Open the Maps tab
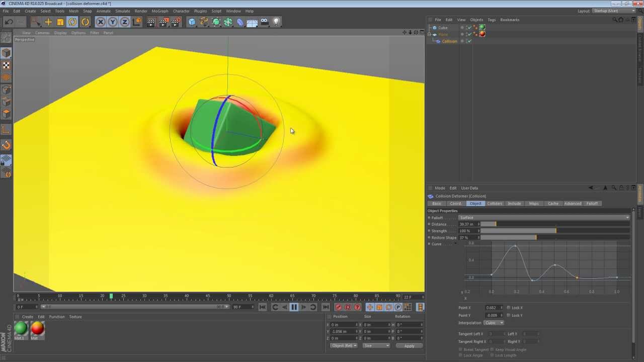Image resolution: width=644 pixels, height=362 pixels. tap(534, 204)
